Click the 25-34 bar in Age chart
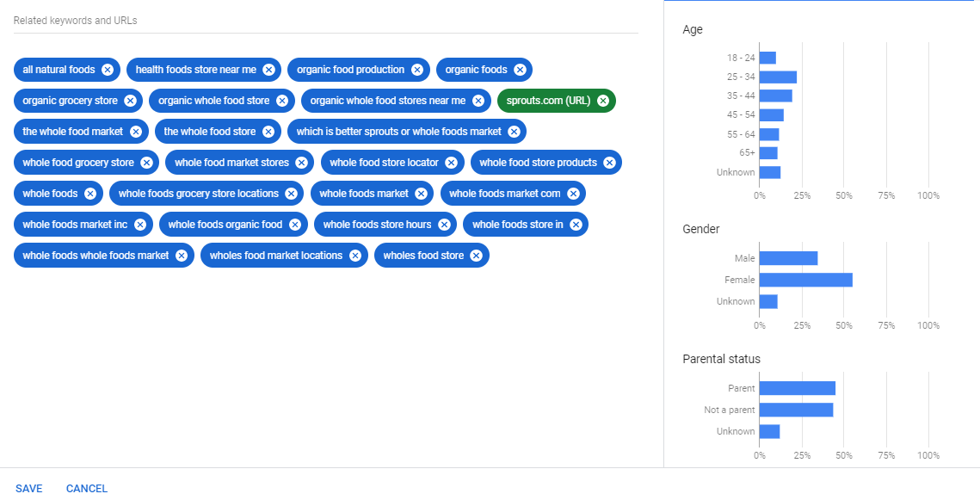The height and width of the screenshot is (500, 980). 779,77
